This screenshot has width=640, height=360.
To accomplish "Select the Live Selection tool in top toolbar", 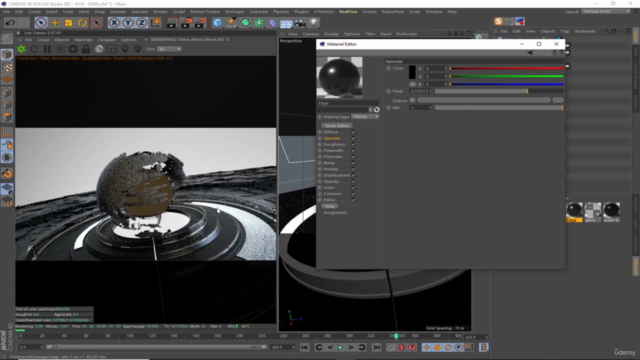I will click(x=40, y=23).
